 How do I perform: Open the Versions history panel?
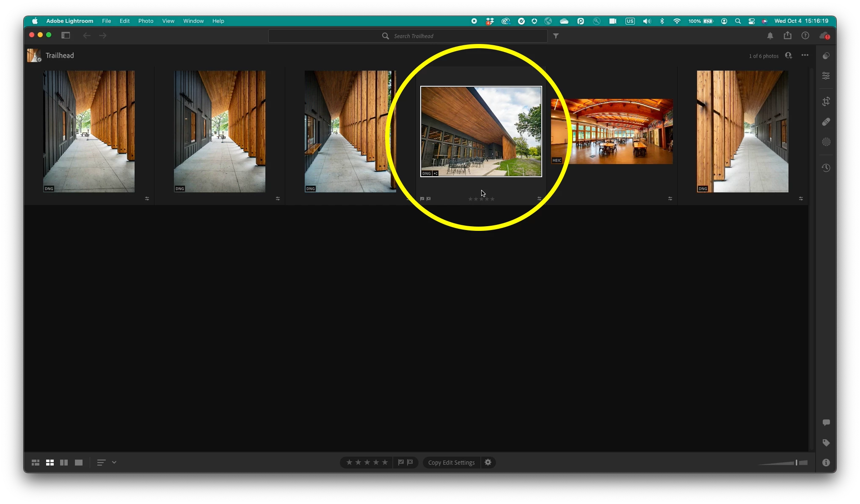826,168
